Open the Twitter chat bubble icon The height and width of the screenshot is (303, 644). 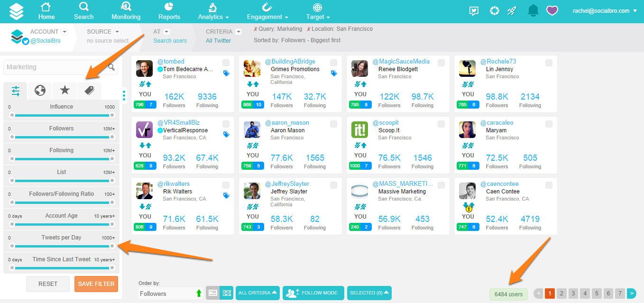coord(474,11)
